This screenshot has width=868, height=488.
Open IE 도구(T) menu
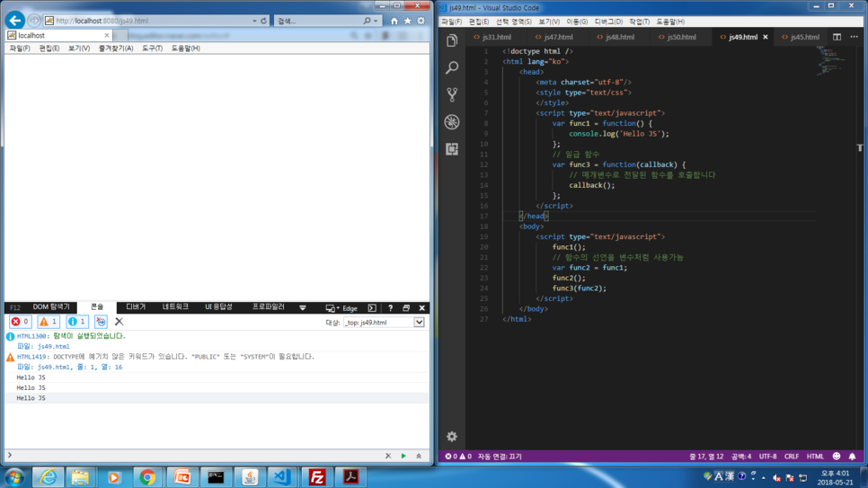[152, 49]
